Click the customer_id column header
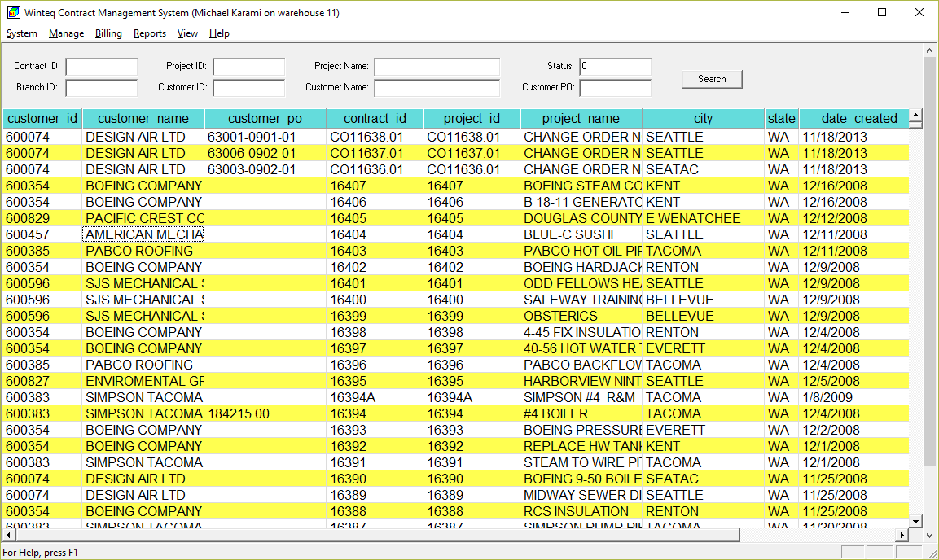The height and width of the screenshot is (560, 939). pyautogui.click(x=42, y=119)
